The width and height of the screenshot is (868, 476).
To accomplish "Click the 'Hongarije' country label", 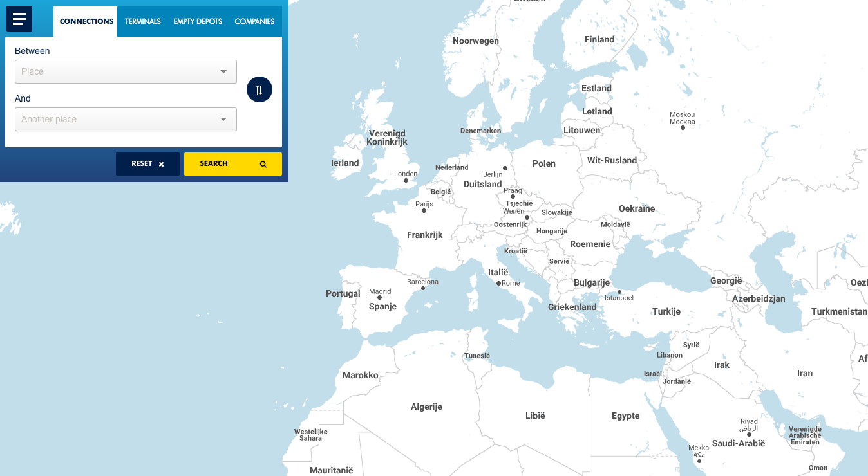I will tap(552, 231).
